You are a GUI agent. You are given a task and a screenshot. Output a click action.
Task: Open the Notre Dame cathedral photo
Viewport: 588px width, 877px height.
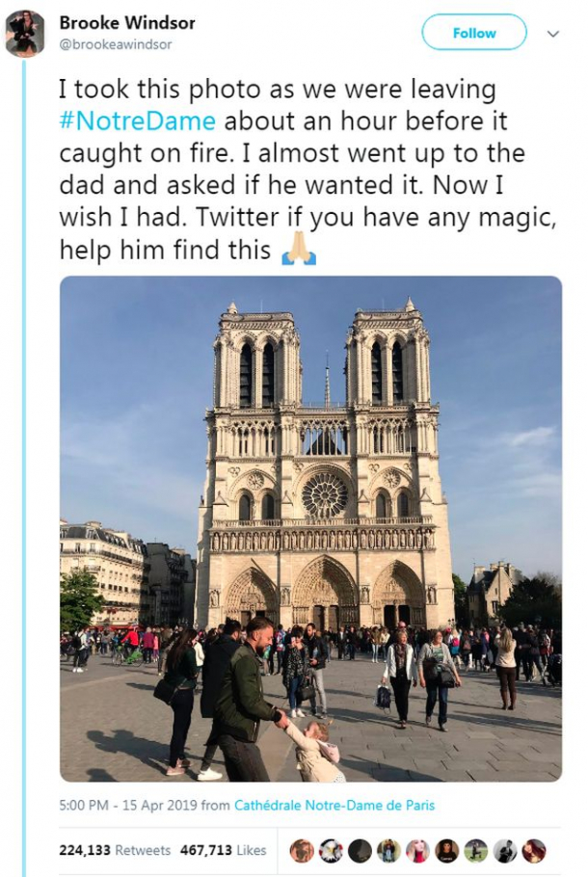coord(310,528)
